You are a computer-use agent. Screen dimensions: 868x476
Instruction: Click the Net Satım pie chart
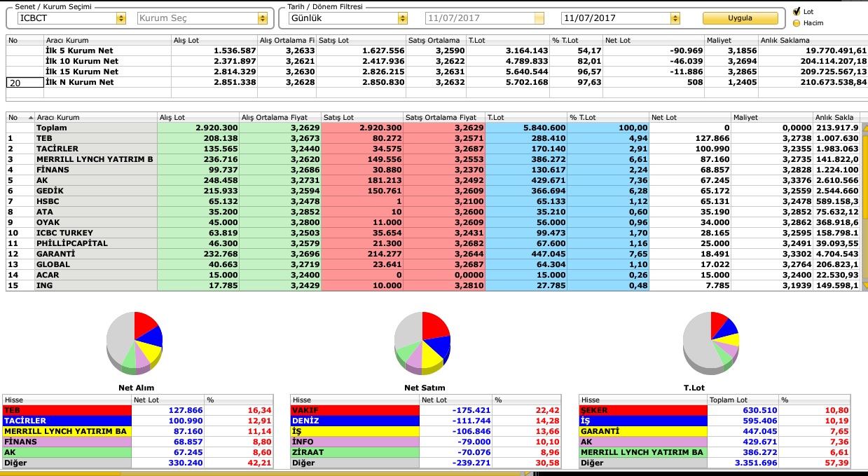[422, 343]
